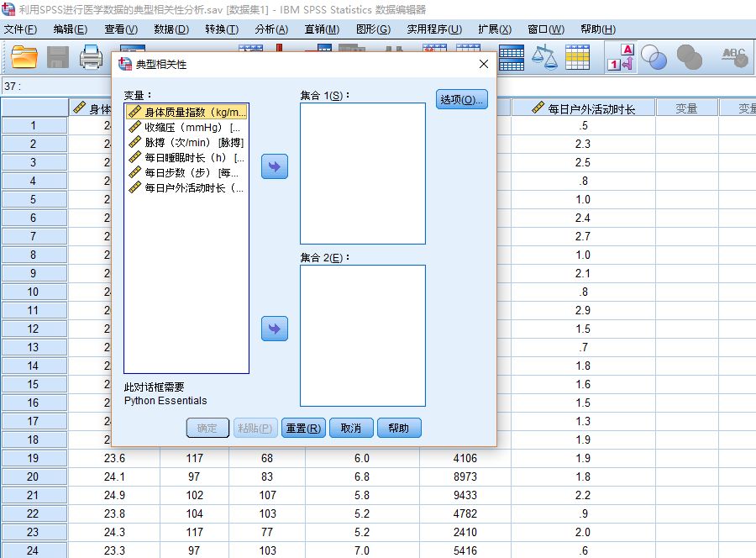Open the 帮助(H) menu in menu bar
The height and width of the screenshot is (558, 756).
coord(598,29)
